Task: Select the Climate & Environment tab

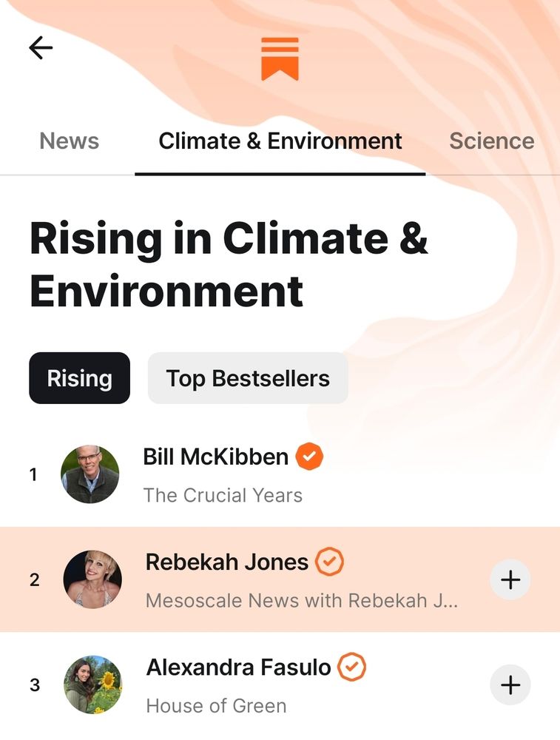Action: (x=280, y=141)
